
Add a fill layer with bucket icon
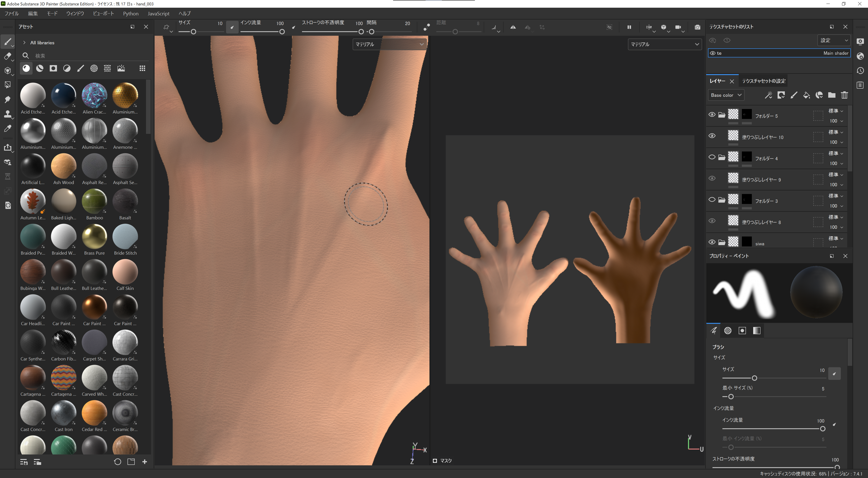[x=806, y=95]
